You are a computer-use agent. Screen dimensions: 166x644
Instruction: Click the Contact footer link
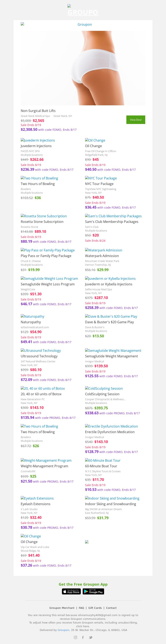111,608
